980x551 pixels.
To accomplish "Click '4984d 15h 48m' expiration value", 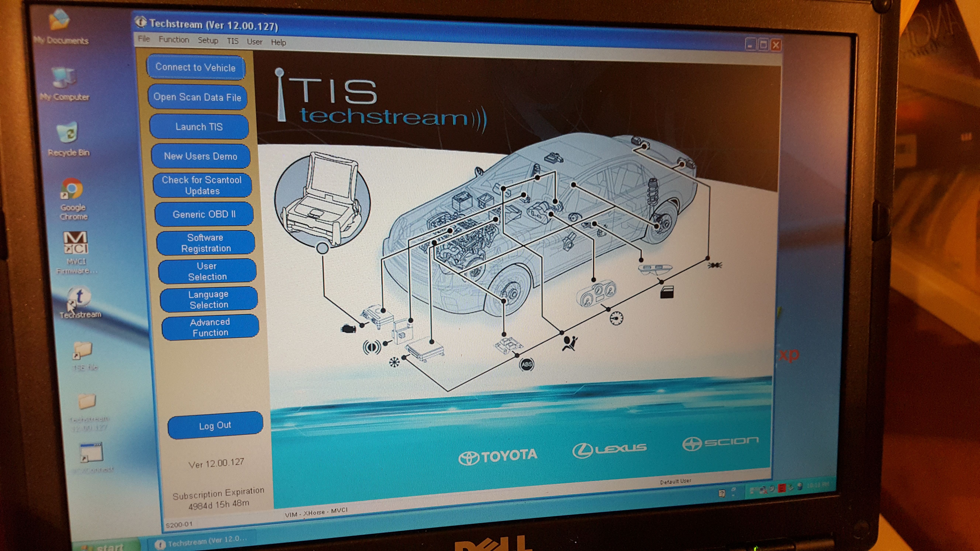I will click(x=219, y=505).
